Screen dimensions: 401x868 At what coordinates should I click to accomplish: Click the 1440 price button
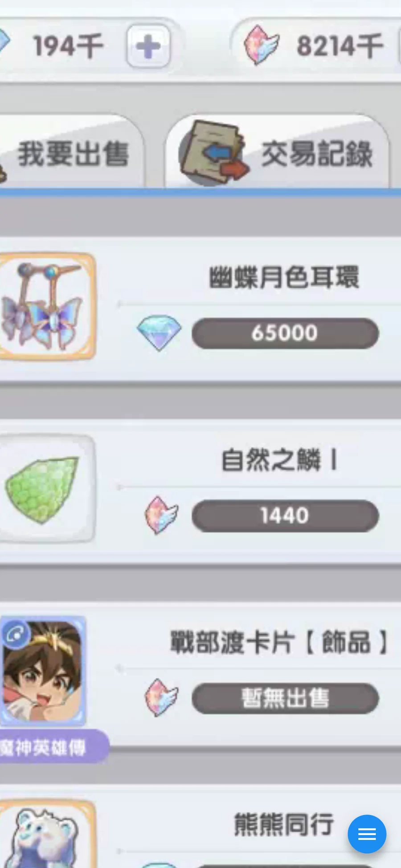point(285,516)
